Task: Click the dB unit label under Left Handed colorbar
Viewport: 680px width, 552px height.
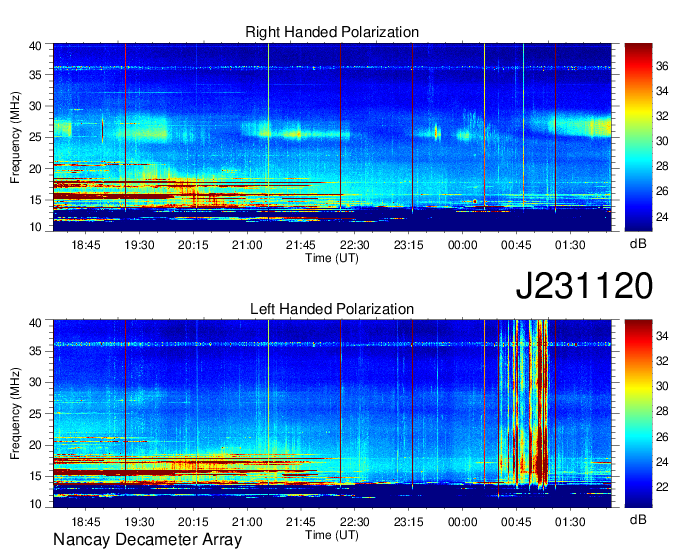Action: tap(638, 520)
